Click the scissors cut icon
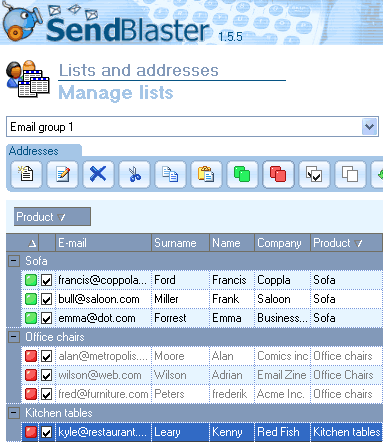The height and width of the screenshot is (442, 383). click(134, 174)
